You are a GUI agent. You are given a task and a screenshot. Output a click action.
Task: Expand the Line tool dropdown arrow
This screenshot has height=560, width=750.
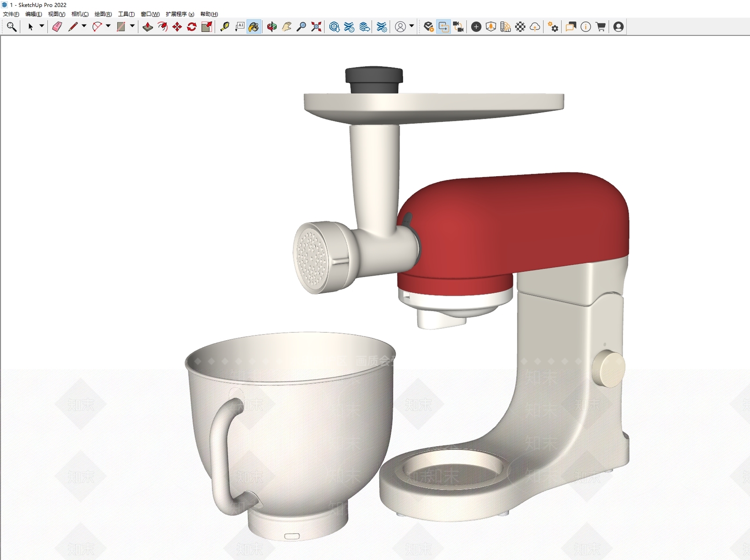84,26
